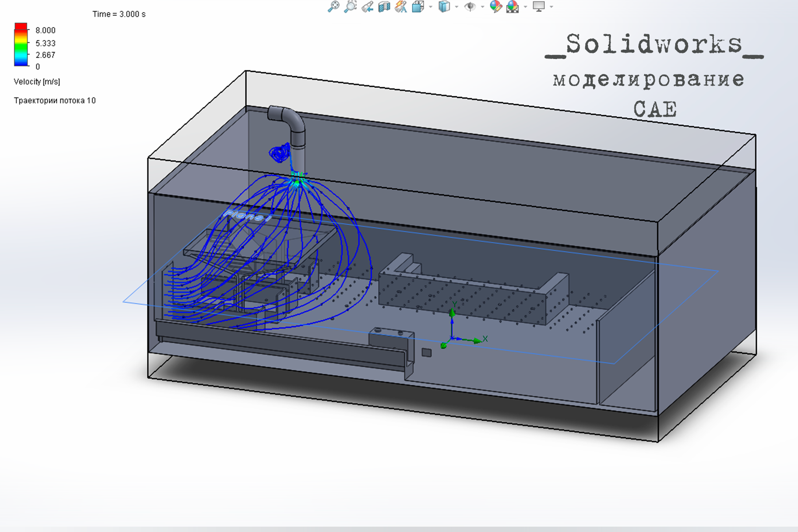Click the Zoom to Fit magnifier icon
This screenshot has height=532, width=798.
(x=333, y=7)
